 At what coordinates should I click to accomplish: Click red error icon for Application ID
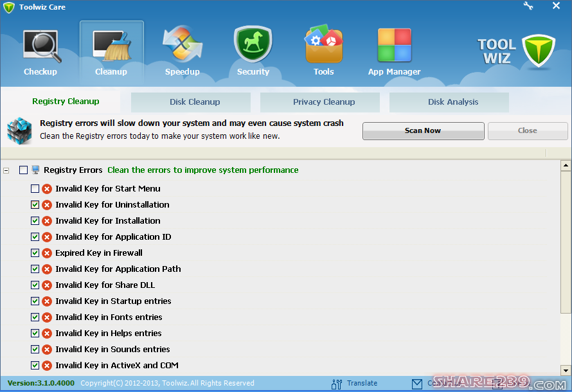tap(47, 237)
